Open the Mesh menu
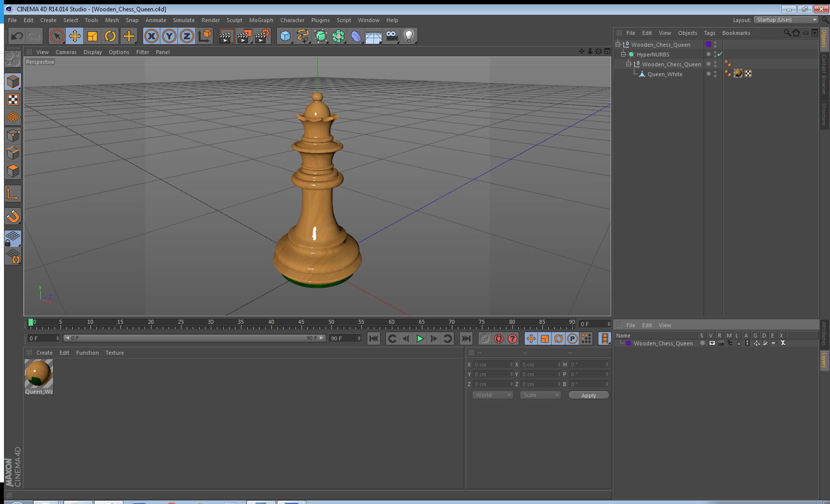Image resolution: width=830 pixels, height=504 pixels. (112, 20)
